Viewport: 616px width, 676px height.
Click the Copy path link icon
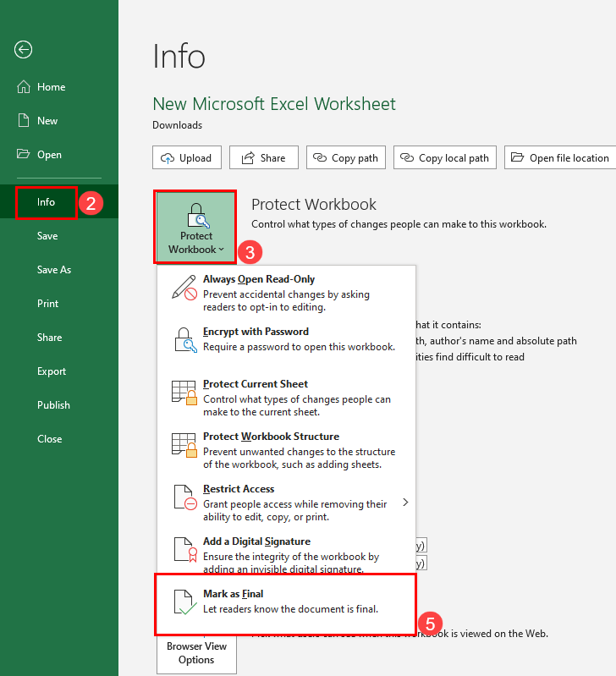point(320,157)
